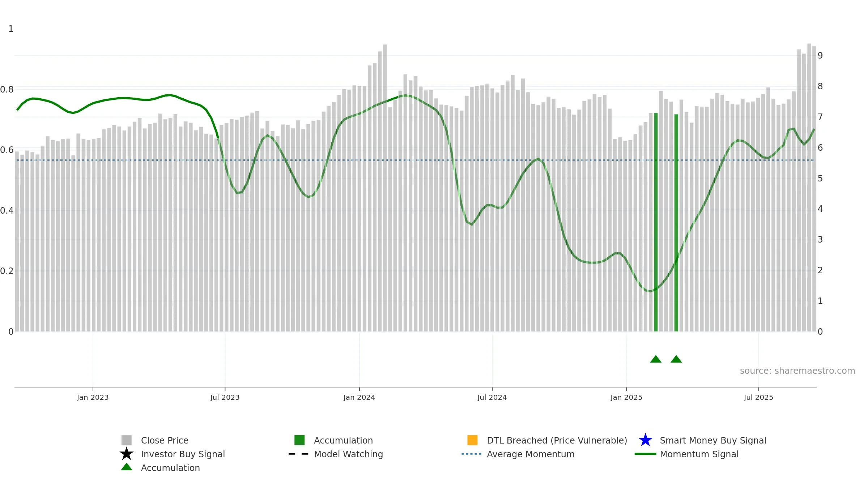Viewport: 868px width, 488px height.
Task: Click the dashed Model Watching legend line
Action: coord(299,454)
